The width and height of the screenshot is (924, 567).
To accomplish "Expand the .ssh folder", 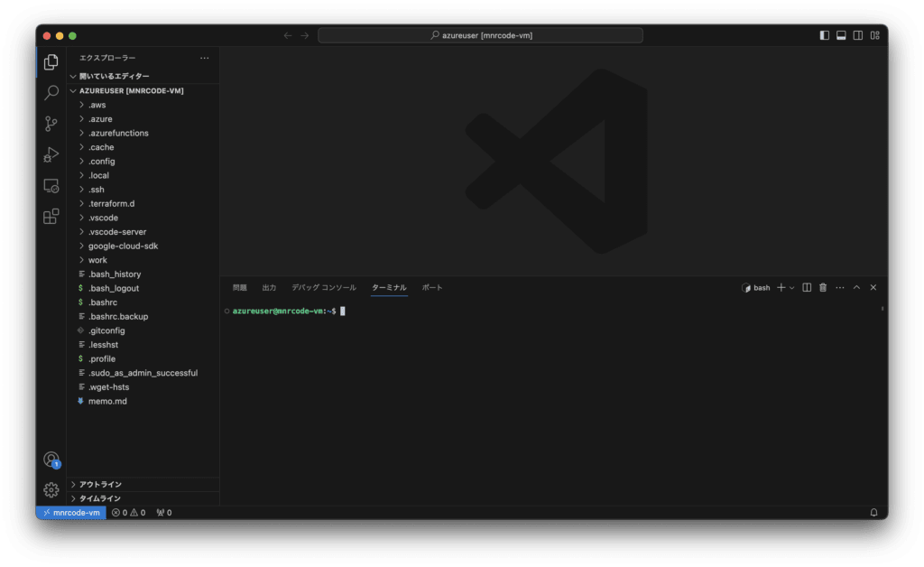I will [143, 190].
